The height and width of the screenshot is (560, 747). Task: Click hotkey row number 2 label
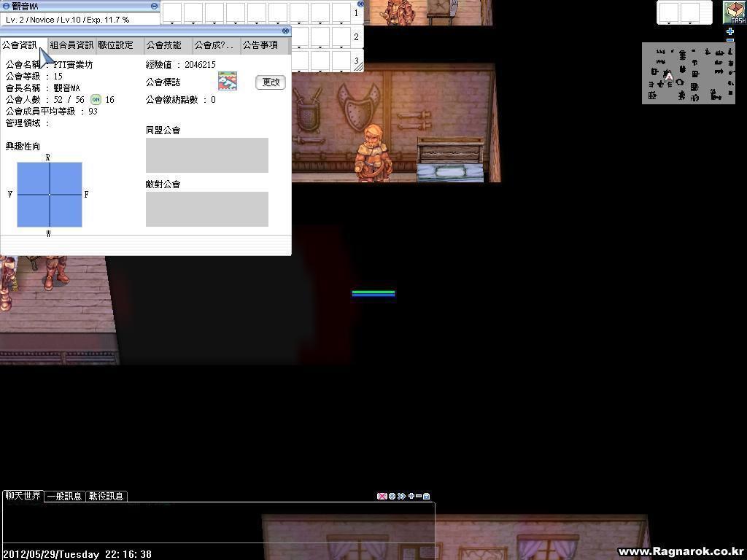356,36
